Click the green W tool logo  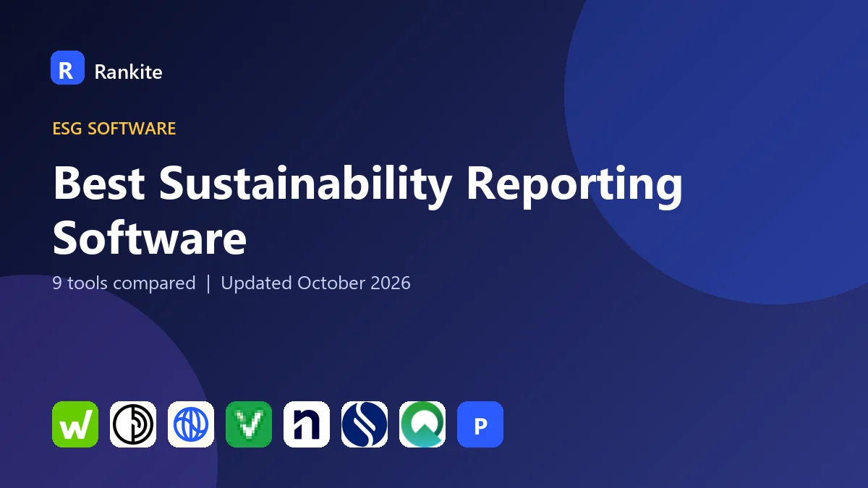point(75,424)
